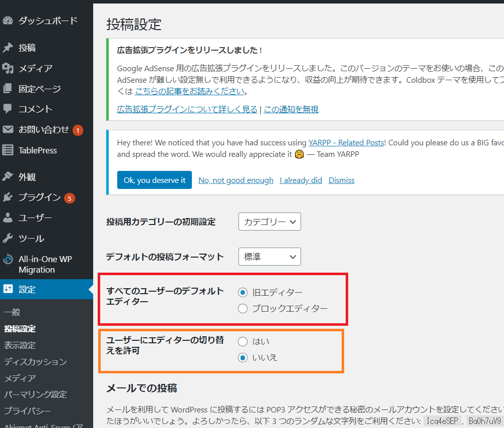This screenshot has width=504, height=428.
Task: Expand the 標準 post format dropdown
Action: pos(270,257)
